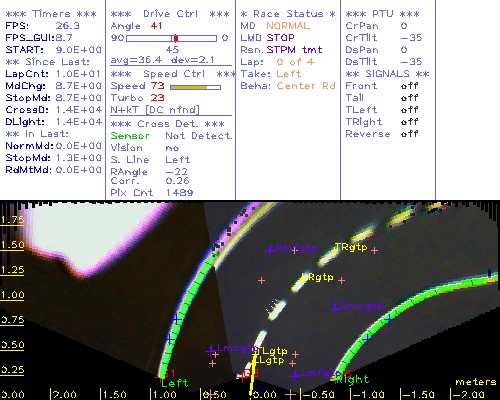This screenshot has width=500, height=400.
Task: Click the TRgtp yellow marker label
Action: point(351,247)
